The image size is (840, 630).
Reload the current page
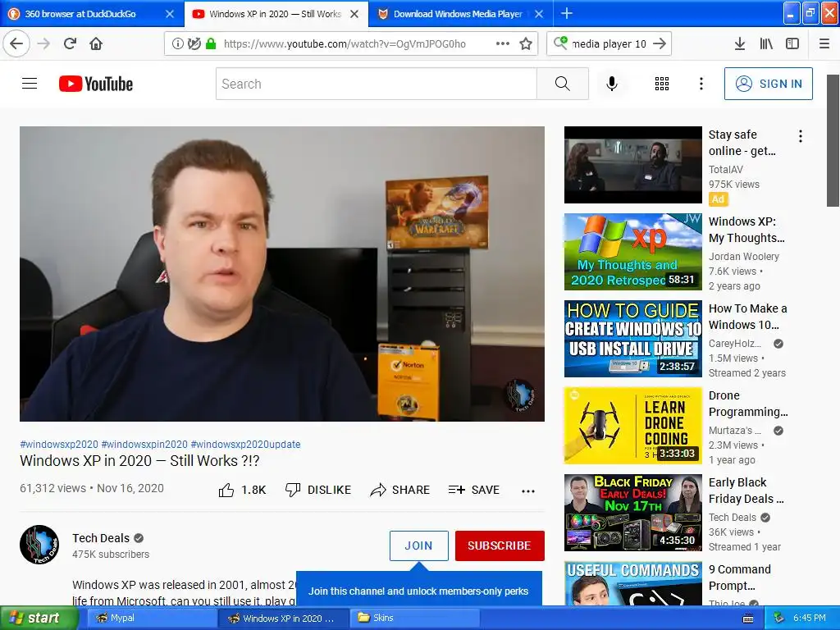pos(70,43)
